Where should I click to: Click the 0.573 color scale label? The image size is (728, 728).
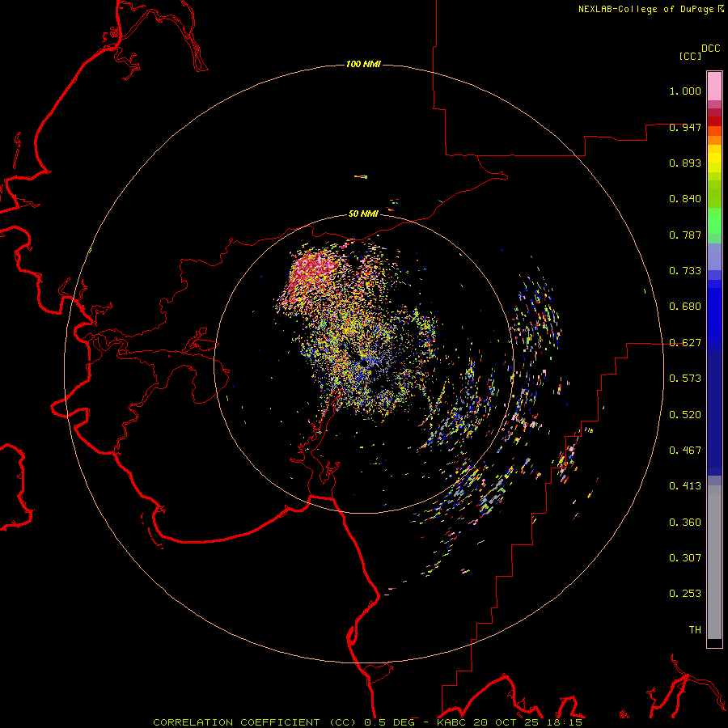685,379
